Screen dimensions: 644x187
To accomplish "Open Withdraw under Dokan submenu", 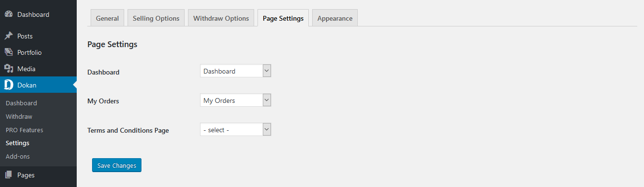I will tap(19, 116).
